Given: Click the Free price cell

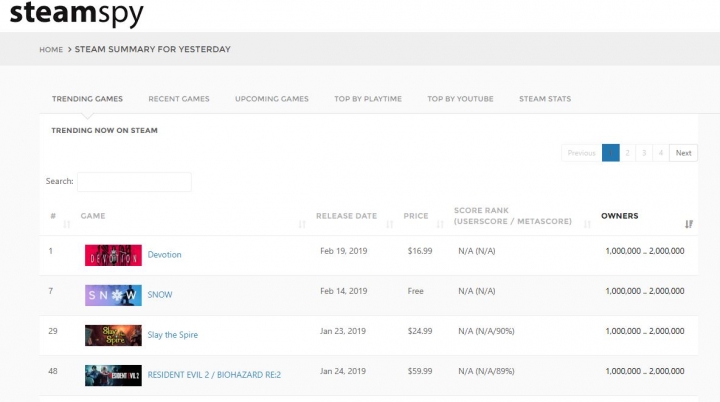Looking at the screenshot, I should coord(416,291).
